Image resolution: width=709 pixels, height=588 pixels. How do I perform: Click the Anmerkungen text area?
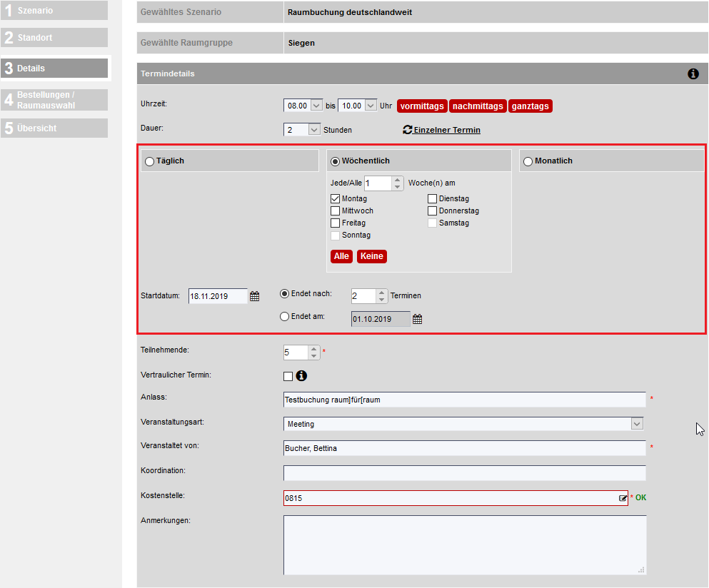coord(464,545)
